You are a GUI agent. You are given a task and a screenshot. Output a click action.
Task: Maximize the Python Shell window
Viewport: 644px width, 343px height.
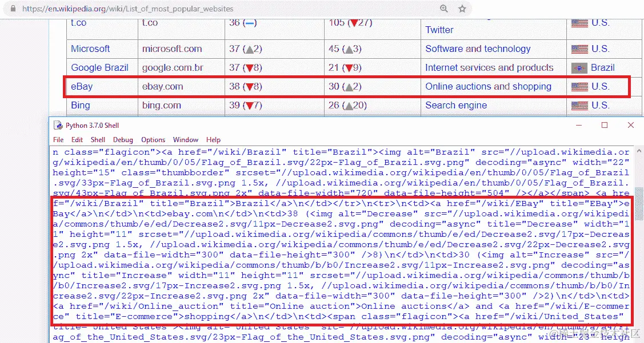(x=605, y=125)
